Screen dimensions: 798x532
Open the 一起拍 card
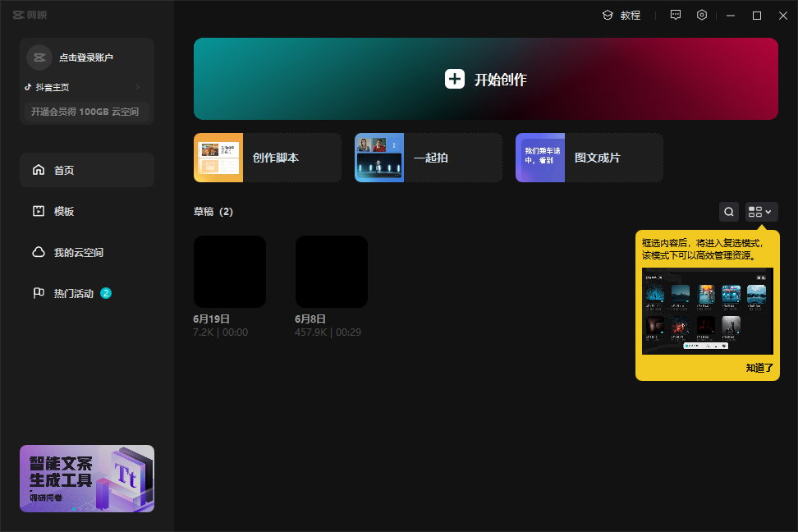[x=429, y=158]
